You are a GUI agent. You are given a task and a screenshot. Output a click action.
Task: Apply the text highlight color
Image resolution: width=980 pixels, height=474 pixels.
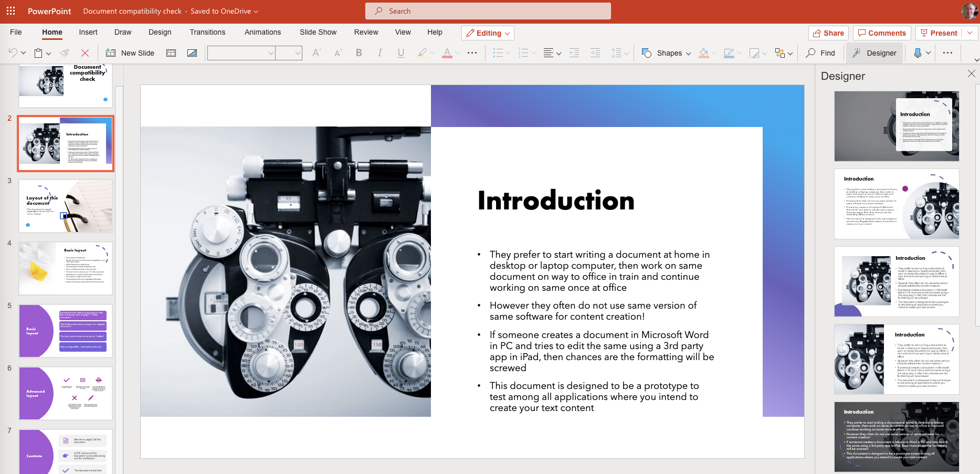[422, 52]
